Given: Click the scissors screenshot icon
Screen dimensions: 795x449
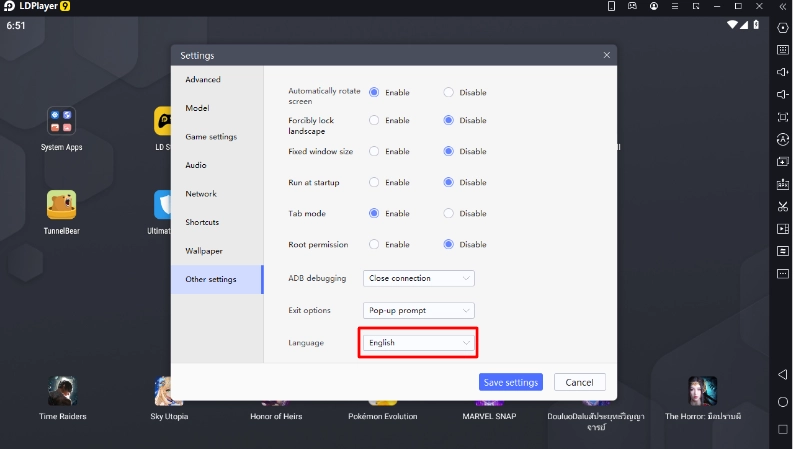Looking at the screenshot, I should tap(783, 206).
